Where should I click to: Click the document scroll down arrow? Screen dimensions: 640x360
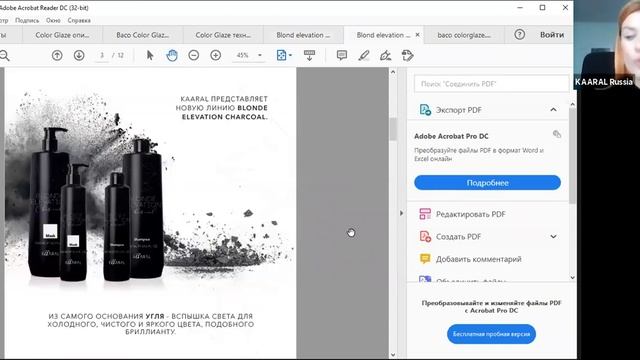[x=393, y=355]
